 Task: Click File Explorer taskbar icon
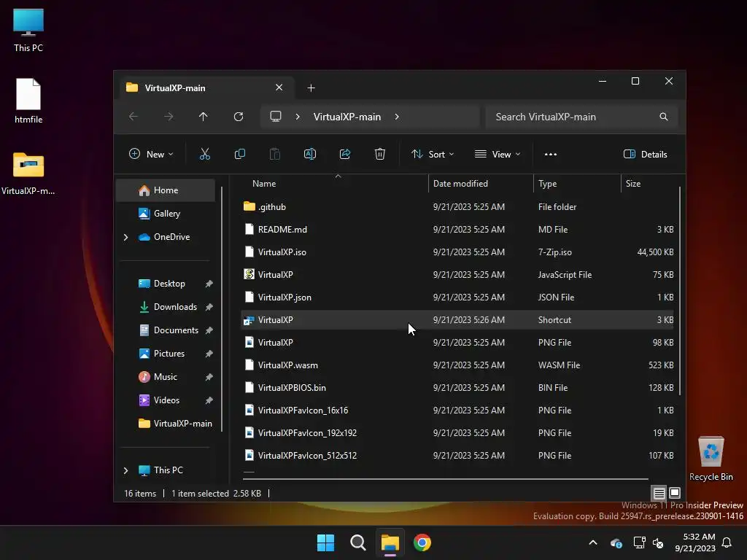(x=390, y=542)
